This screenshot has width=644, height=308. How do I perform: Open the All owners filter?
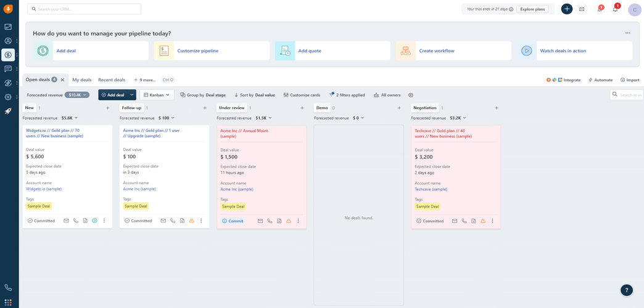[387, 95]
